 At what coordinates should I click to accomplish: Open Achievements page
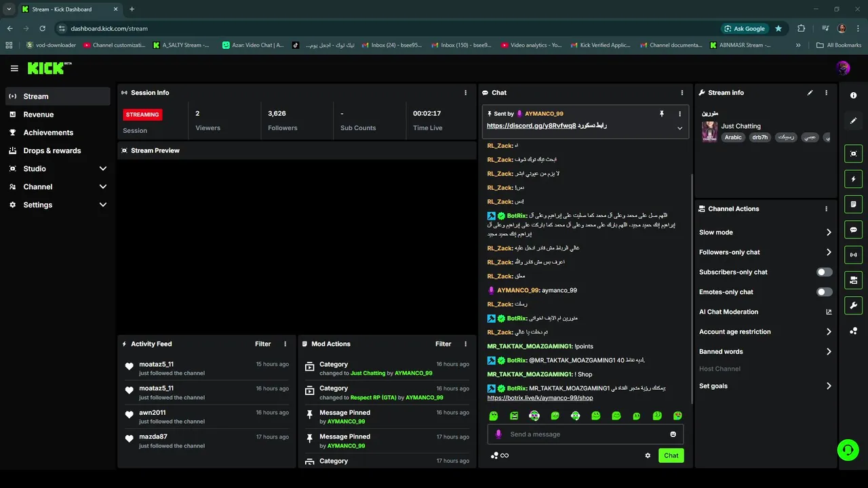coord(58,133)
